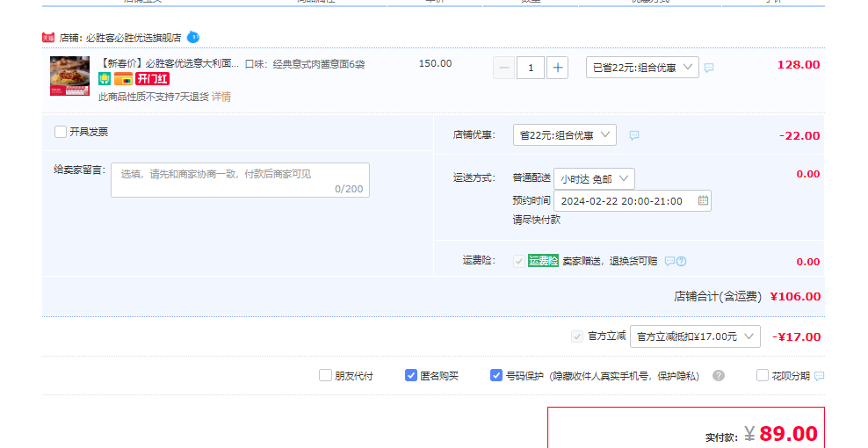The image size is (868, 448).
Task: Toggle the 运费险 checkbox
Action: [518, 261]
